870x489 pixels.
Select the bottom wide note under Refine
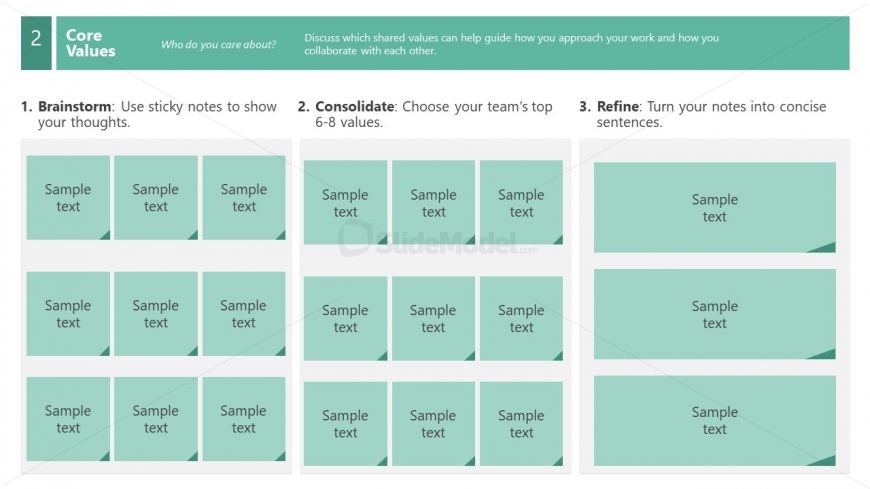(715, 421)
